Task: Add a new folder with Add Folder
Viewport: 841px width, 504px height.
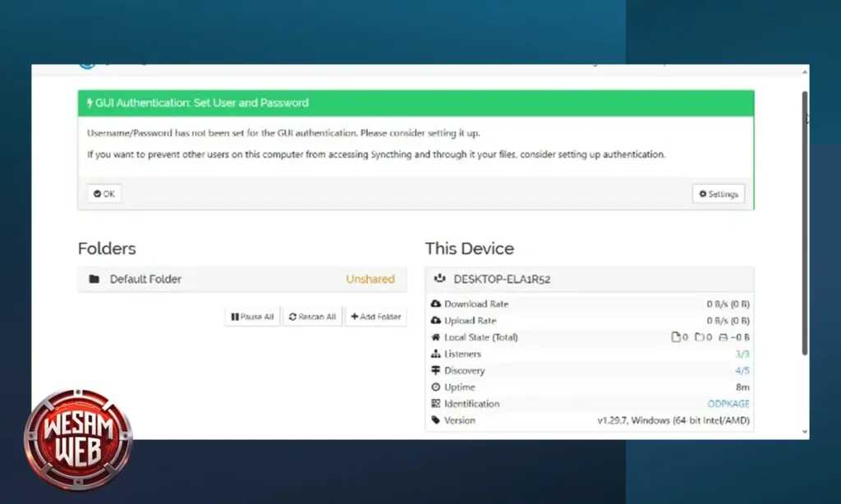Action: tap(375, 316)
